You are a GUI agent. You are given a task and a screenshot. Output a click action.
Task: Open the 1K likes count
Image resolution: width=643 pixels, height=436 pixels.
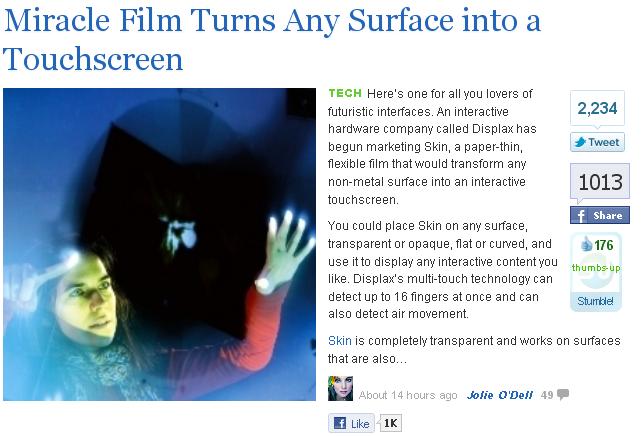click(390, 423)
